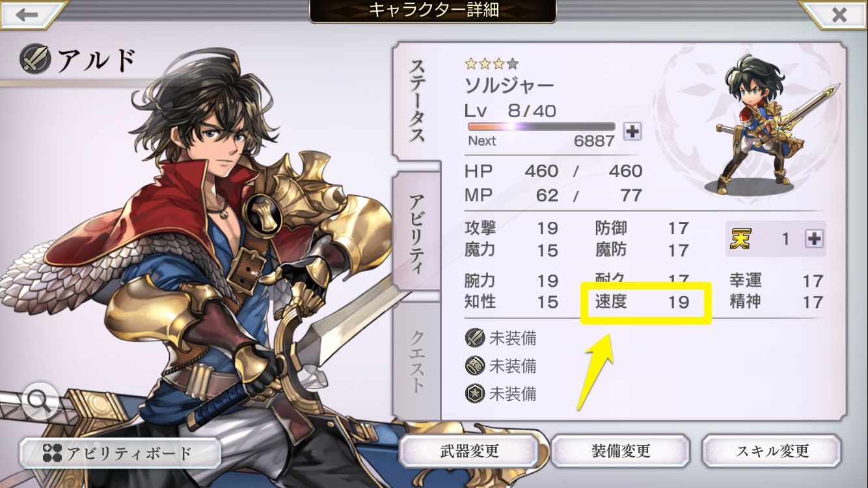Open the アビリティボード button
868x488 pixels.
(x=120, y=453)
